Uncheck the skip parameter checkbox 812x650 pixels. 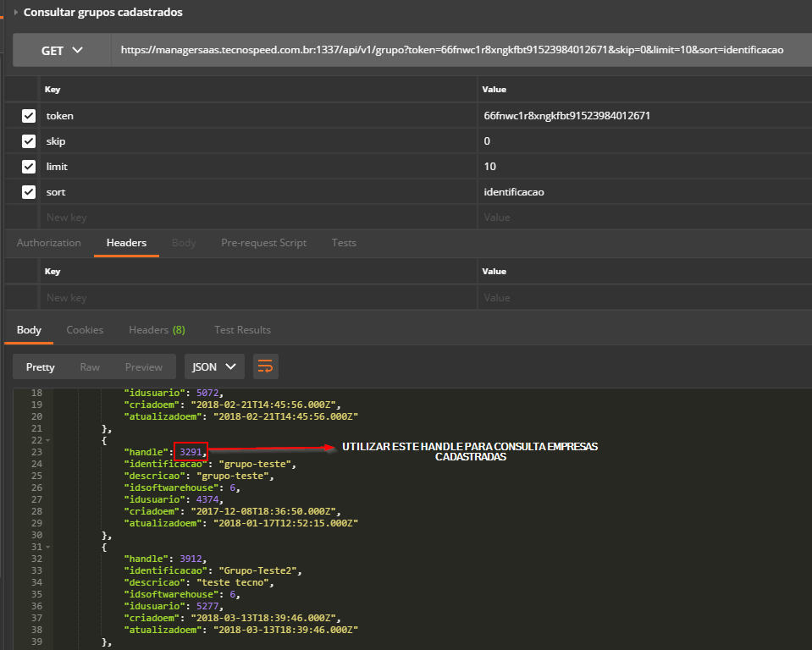coord(29,141)
